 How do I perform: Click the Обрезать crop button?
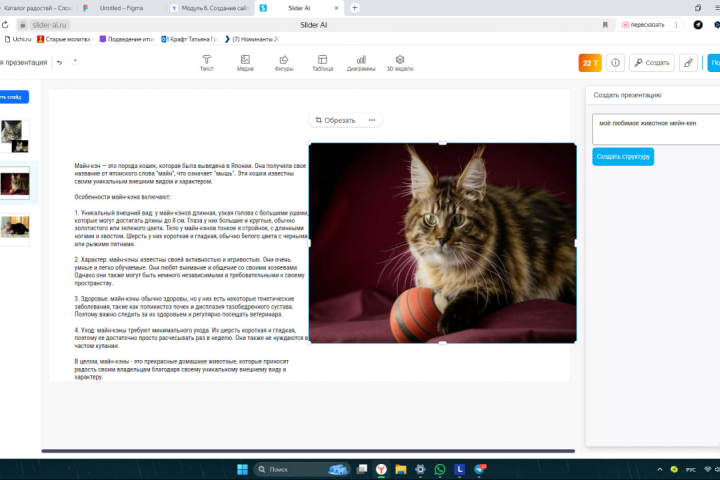tap(336, 120)
